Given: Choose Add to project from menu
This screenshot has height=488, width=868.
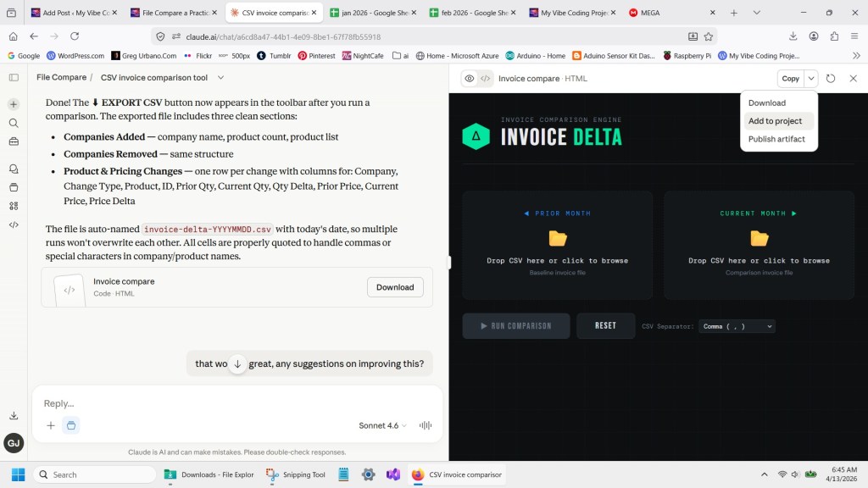Looking at the screenshot, I should [x=775, y=121].
